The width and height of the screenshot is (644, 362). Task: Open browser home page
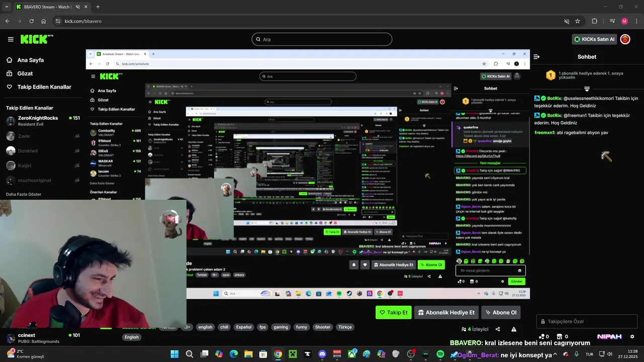click(44, 21)
